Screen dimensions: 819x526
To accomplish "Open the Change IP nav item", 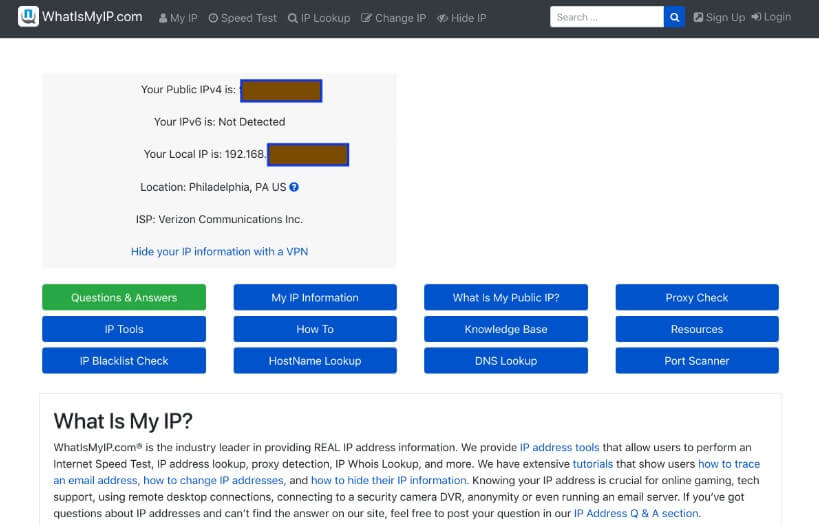I will click(x=394, y=18).
